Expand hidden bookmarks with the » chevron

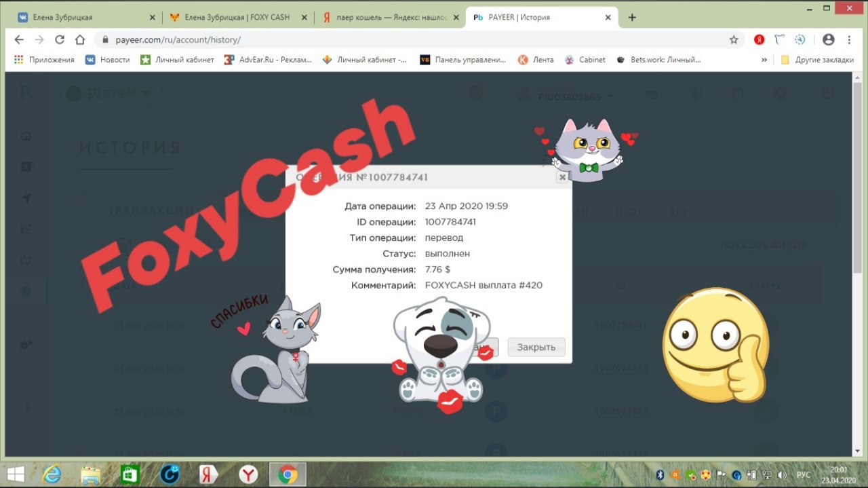click(764, 60)
